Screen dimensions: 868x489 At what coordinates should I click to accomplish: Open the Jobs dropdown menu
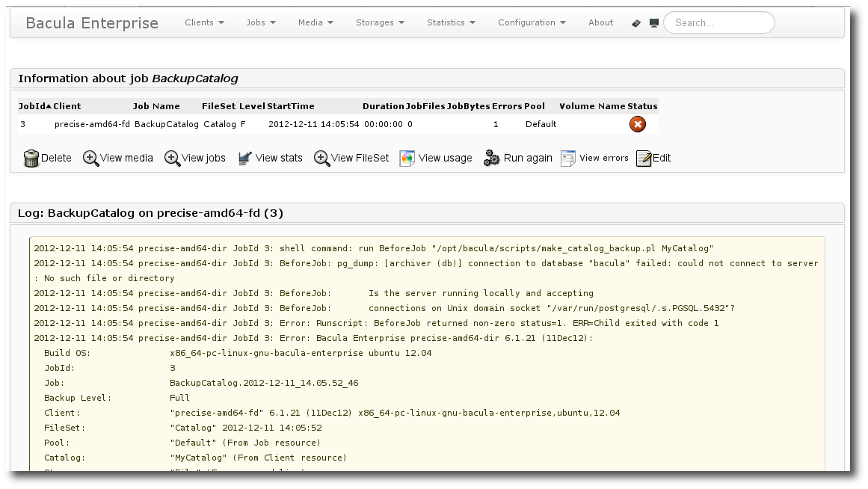coord(261,22)
